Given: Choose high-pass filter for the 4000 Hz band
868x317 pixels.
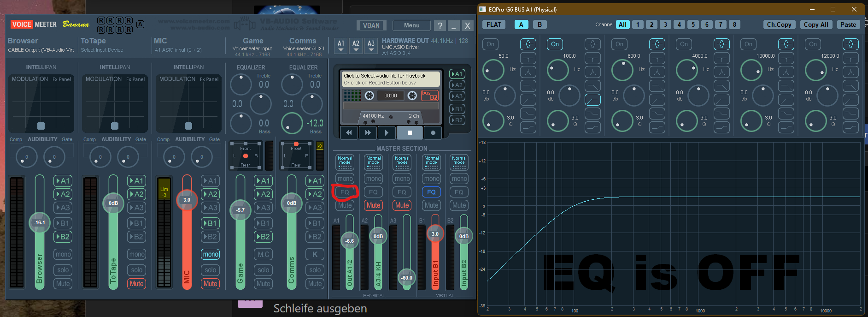Looking at the screenshot, I should coord(721,100).
